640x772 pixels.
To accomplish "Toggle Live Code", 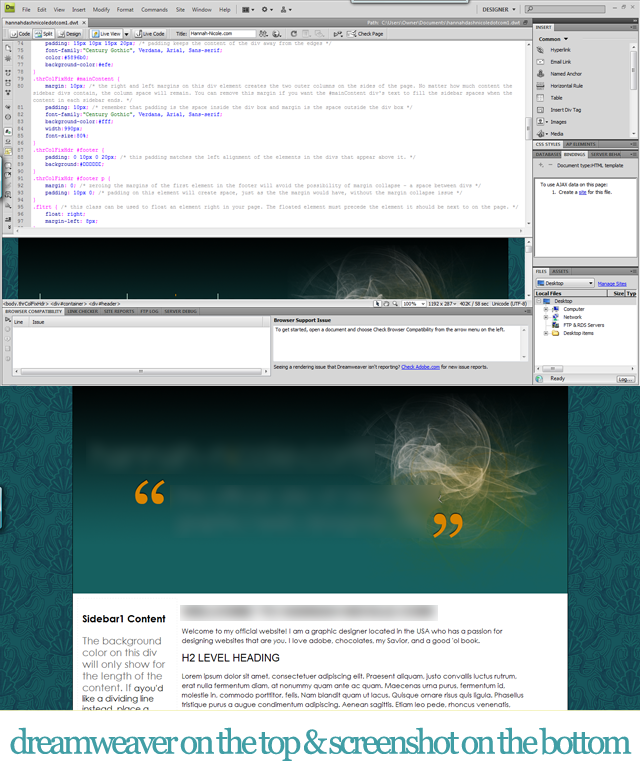I will (x=150, y=34).
